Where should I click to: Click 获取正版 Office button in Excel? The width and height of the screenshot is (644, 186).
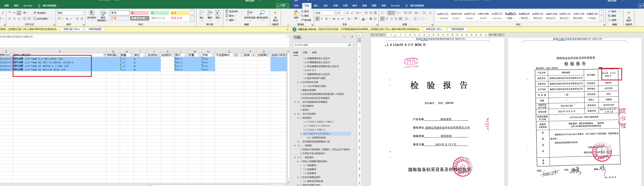point(72,29)
